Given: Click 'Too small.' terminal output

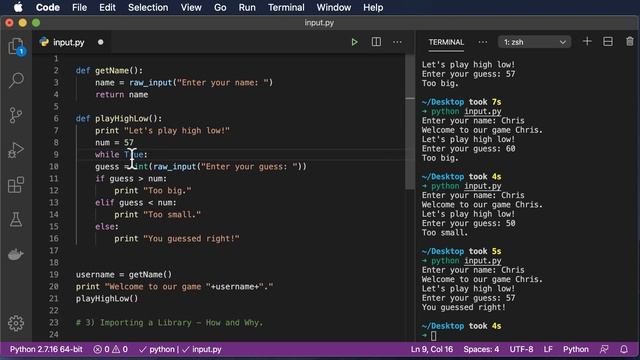Looking at the screenshot, I should 444,233.
